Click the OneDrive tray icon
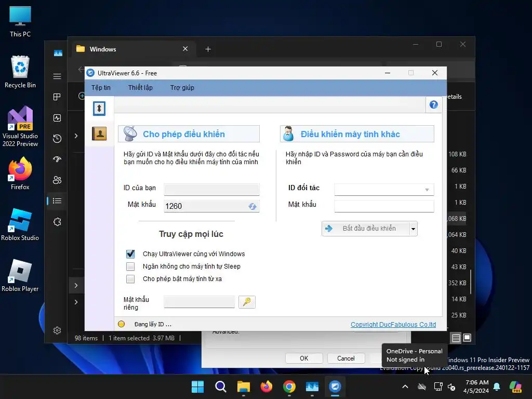 421,387
